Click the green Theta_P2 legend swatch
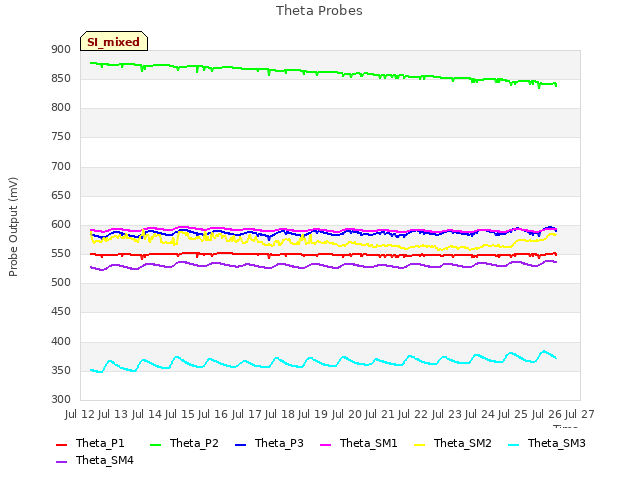640x480 pixels. [x=156, y=444]
